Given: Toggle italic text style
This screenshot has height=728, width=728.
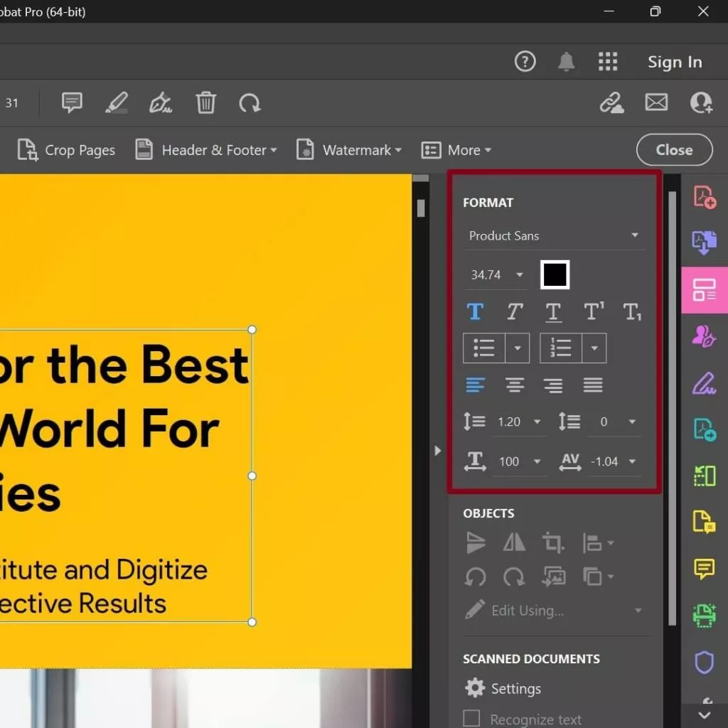Looking at the screenshot, I should (x=514, y=311).
